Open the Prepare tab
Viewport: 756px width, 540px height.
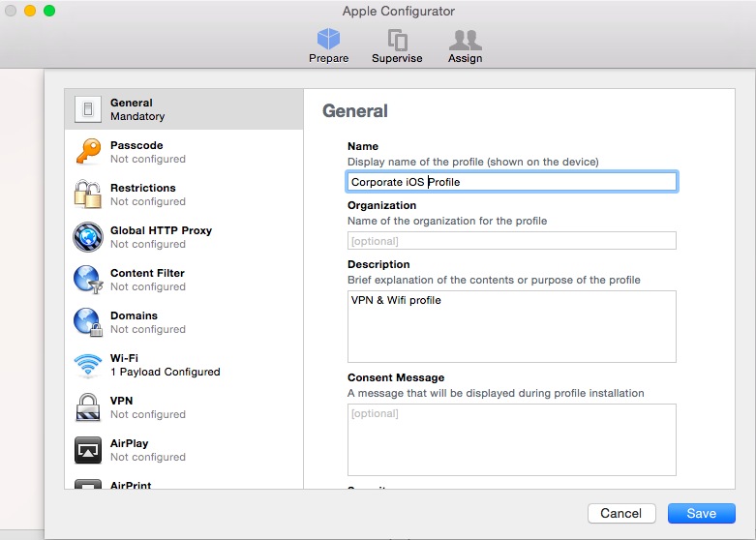tap(328, 45)
